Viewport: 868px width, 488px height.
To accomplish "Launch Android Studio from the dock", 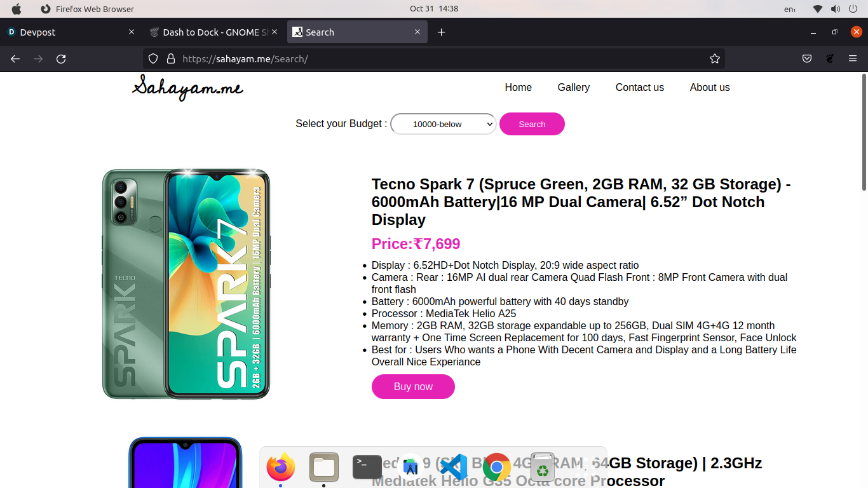I will [x=410, y=468].
